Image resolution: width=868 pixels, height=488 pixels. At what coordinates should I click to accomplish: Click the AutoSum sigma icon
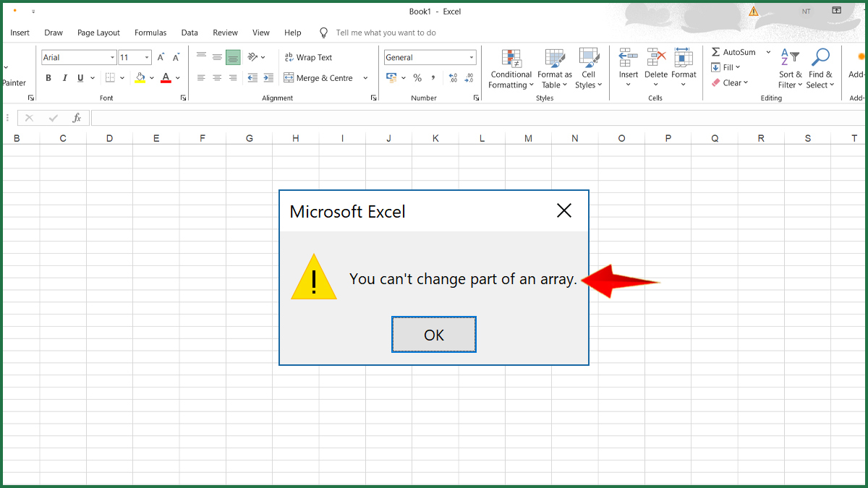[715, 52]
